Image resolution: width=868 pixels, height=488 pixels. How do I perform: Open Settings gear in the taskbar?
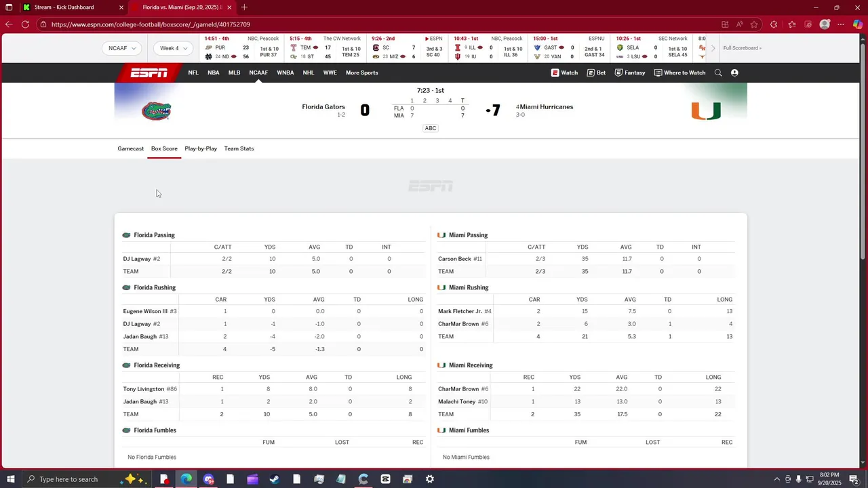pos(429,479)
